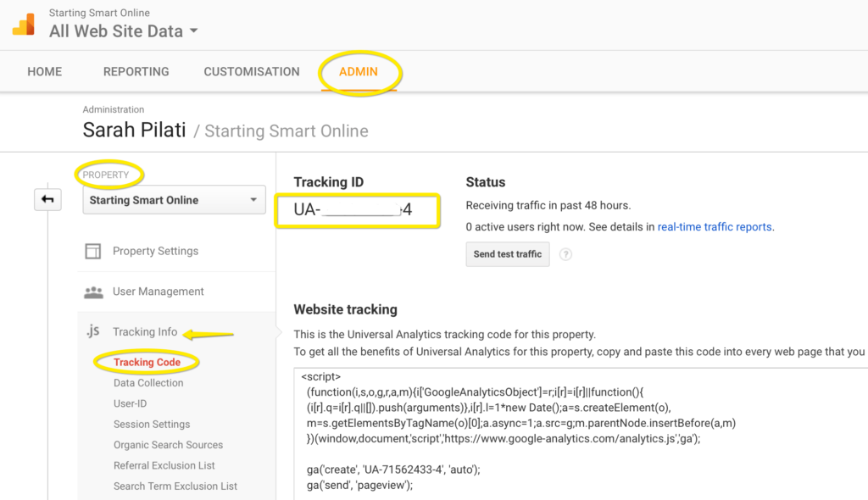The width and height of the screenshot is (868, 500).
Task: Click the Starting Smart Online breadcrumb text
Action: click(x=287, y=131)
